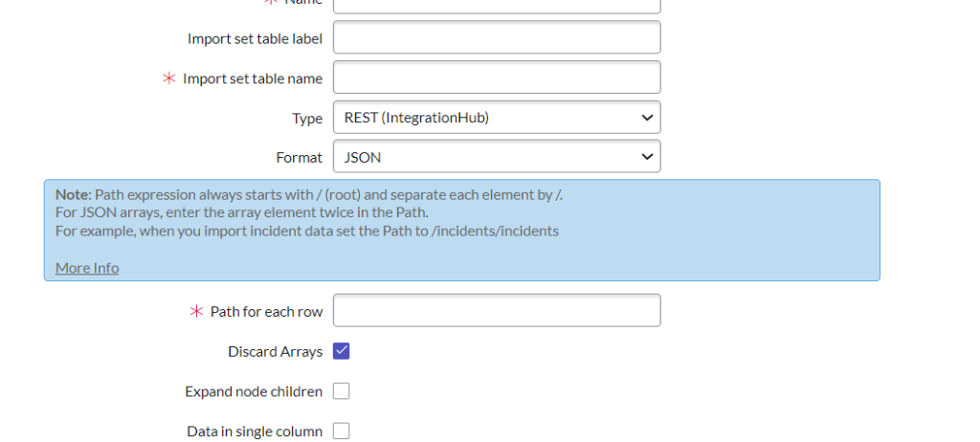Expand the Format dropdown set to JSON
980x442 pixels.
(x=497, y=157)
